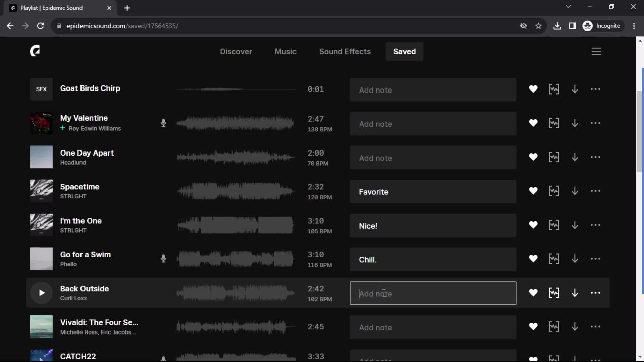Open the Music tab

[285, 51]
